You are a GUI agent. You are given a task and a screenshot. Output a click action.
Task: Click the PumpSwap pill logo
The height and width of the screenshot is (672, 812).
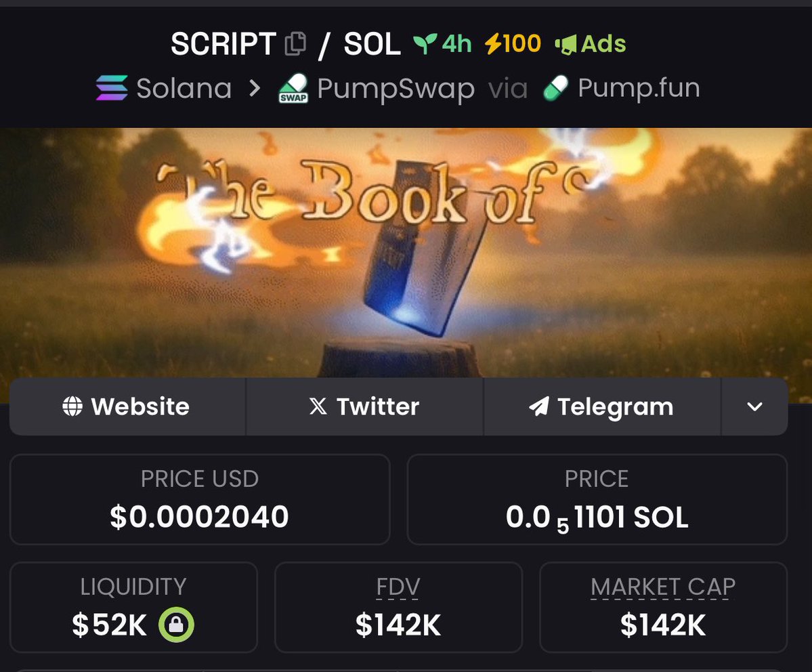[x=294, y=88]
